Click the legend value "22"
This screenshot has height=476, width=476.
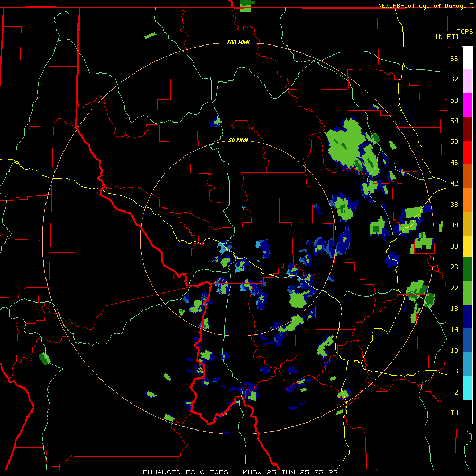[454, 288]
